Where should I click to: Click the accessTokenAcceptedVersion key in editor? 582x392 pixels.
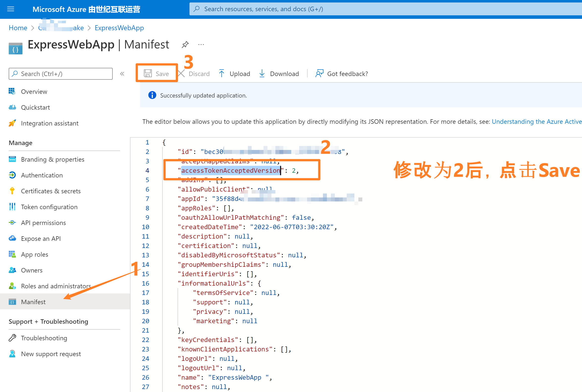pos(231,171)
